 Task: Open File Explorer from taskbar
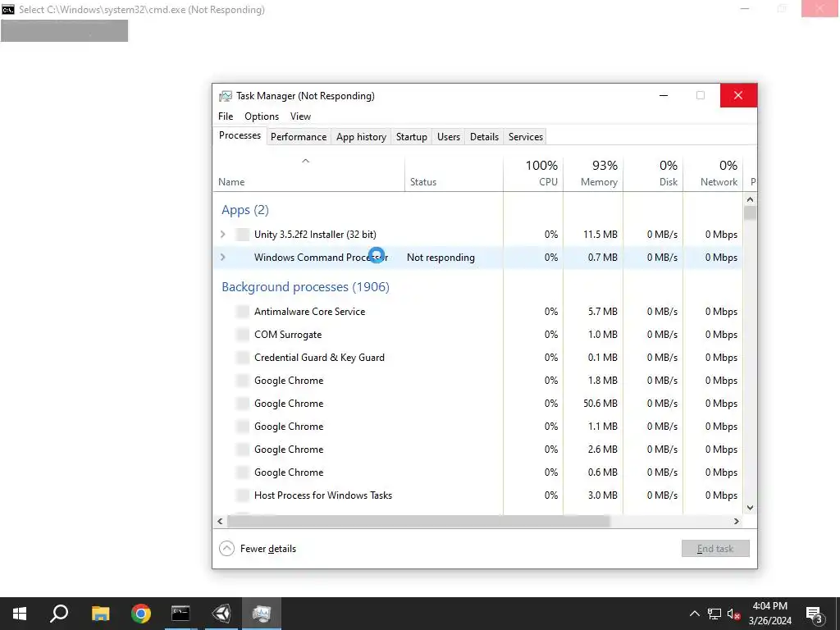(x=100, y=614)
